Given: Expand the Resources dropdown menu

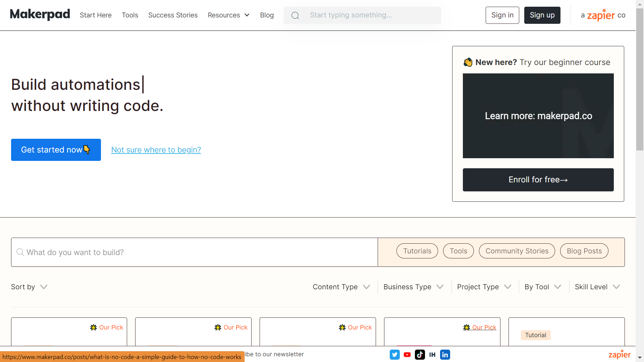Looking at the screenshot, I should coord(228,15).
